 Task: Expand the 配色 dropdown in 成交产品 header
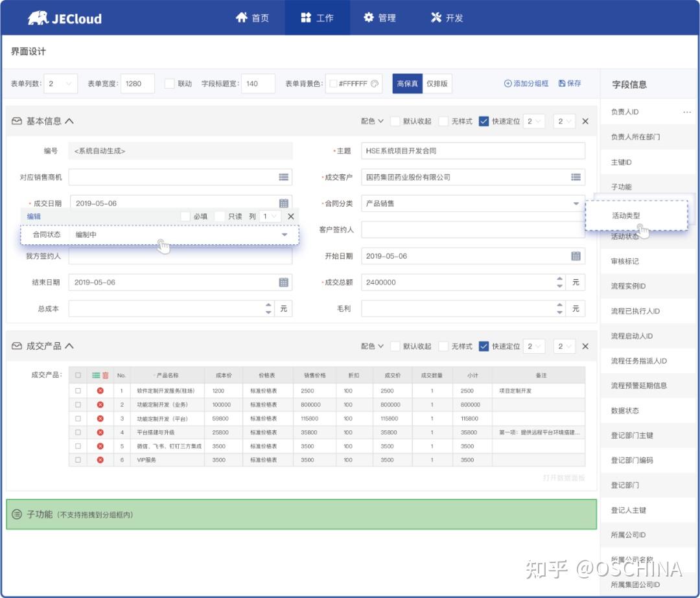pos(371,346)
